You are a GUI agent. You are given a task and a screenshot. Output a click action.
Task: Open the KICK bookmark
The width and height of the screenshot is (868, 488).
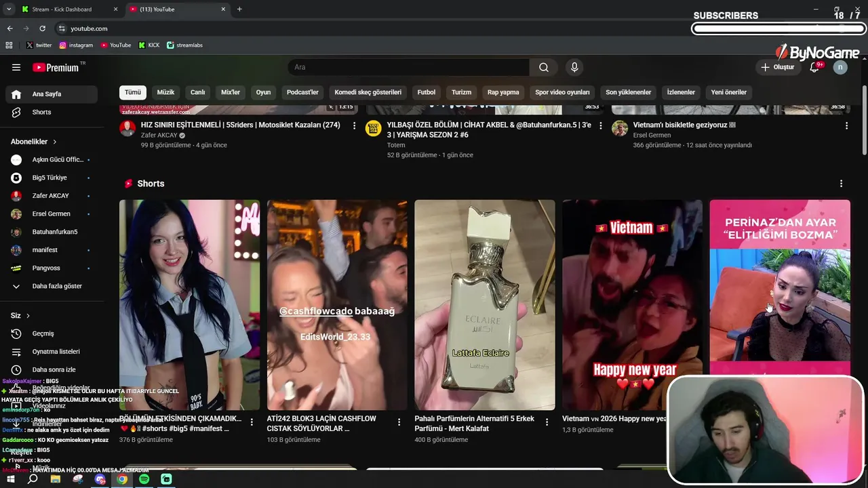click(149, 45)
